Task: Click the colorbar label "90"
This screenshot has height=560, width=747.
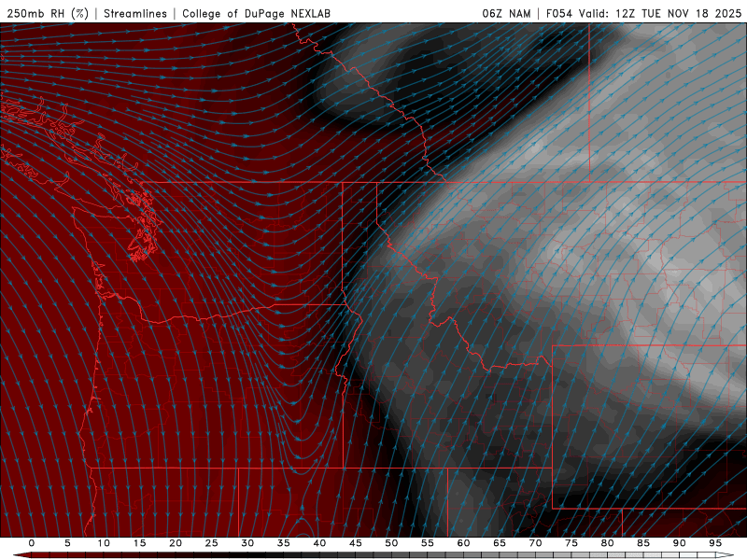Action: click(x=679, y=543)
